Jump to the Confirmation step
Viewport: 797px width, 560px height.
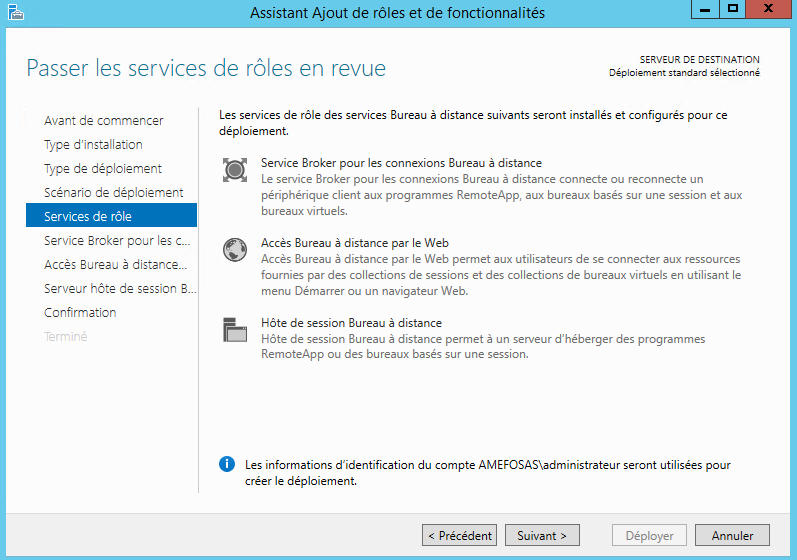80,312
